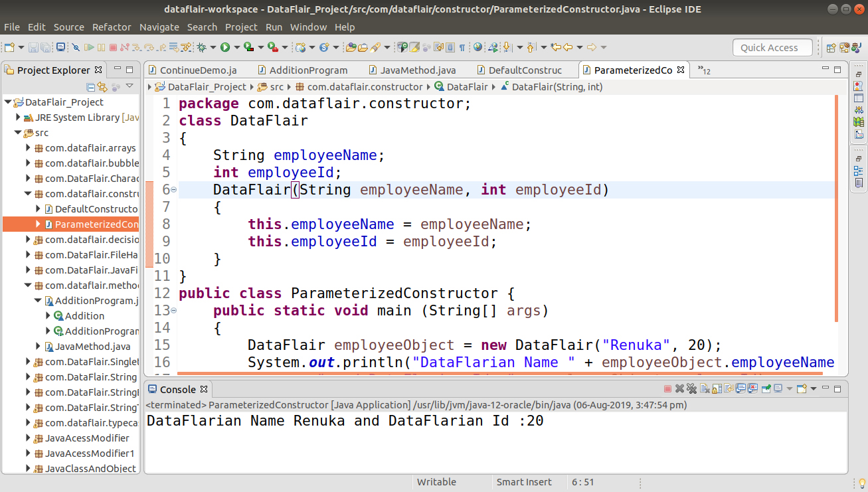Open the Debug toolbar icon
Viewport: 868px width, 492px height.
(x=202, y=46)
